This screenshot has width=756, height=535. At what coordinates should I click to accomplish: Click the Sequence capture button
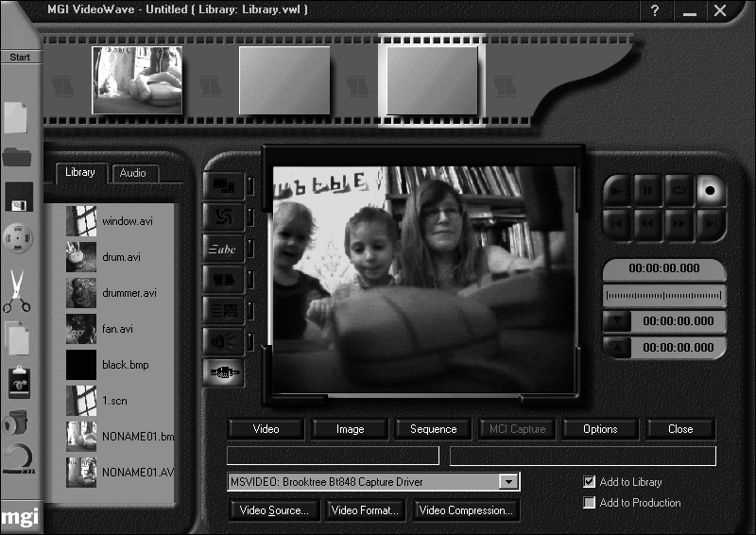(433, 429)
